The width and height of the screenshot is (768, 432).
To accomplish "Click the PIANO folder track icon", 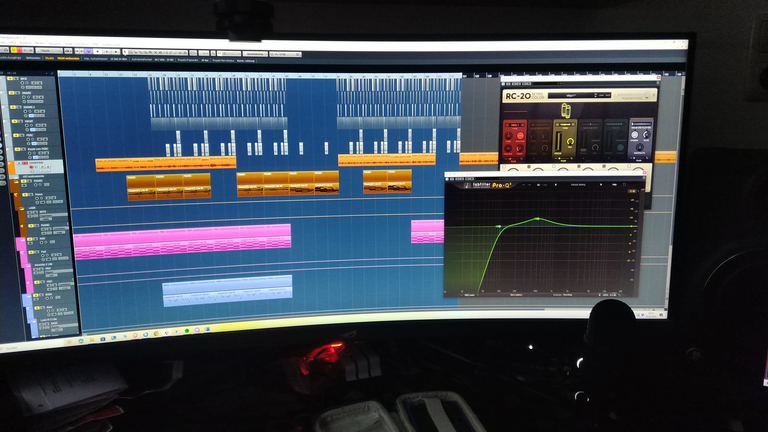I will pyautogui.click(x=15, y=181).
